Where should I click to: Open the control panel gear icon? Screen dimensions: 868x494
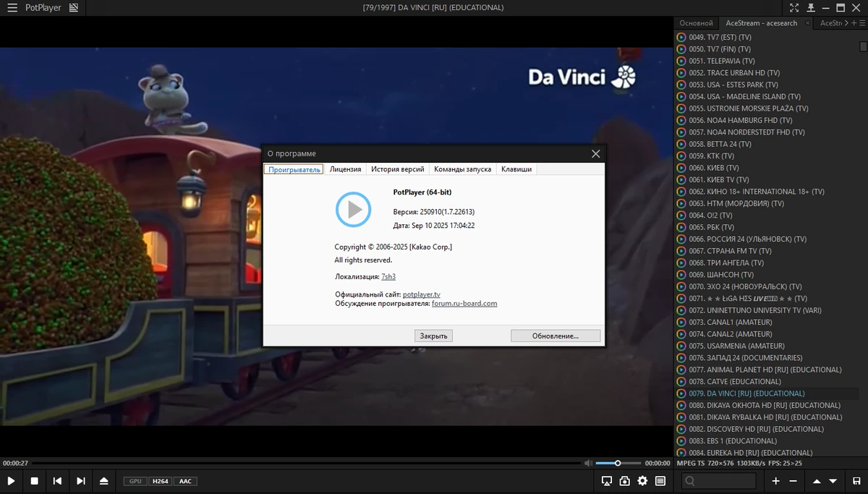point(642,481)
